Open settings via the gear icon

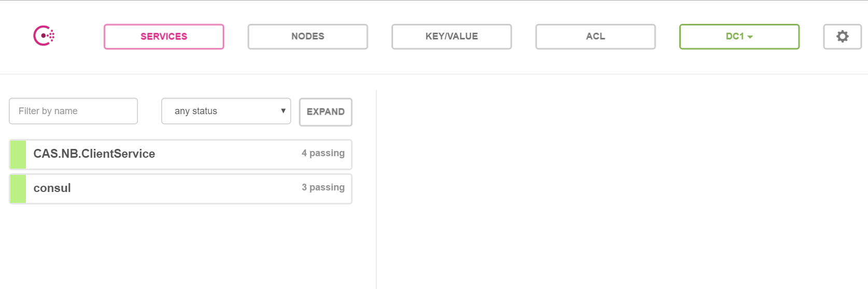842,36
